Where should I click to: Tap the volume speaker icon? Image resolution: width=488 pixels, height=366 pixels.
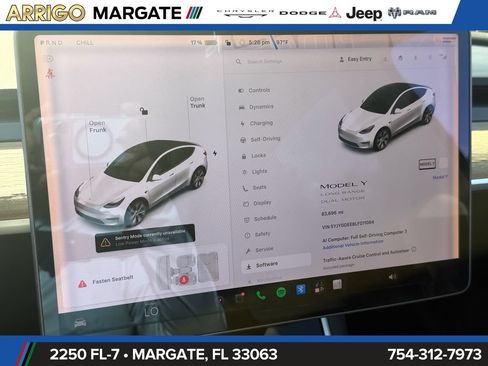pyautogui.click(x=393, y=277)
